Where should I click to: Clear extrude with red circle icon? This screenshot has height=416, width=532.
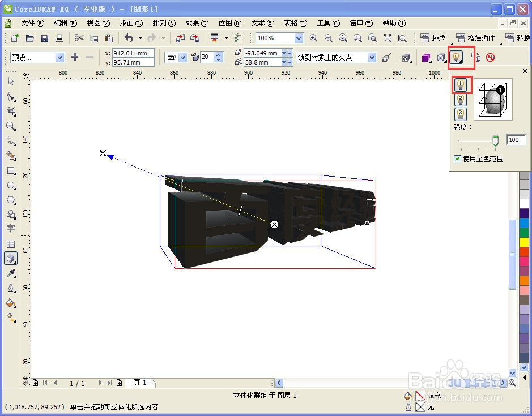pos(490,58)
